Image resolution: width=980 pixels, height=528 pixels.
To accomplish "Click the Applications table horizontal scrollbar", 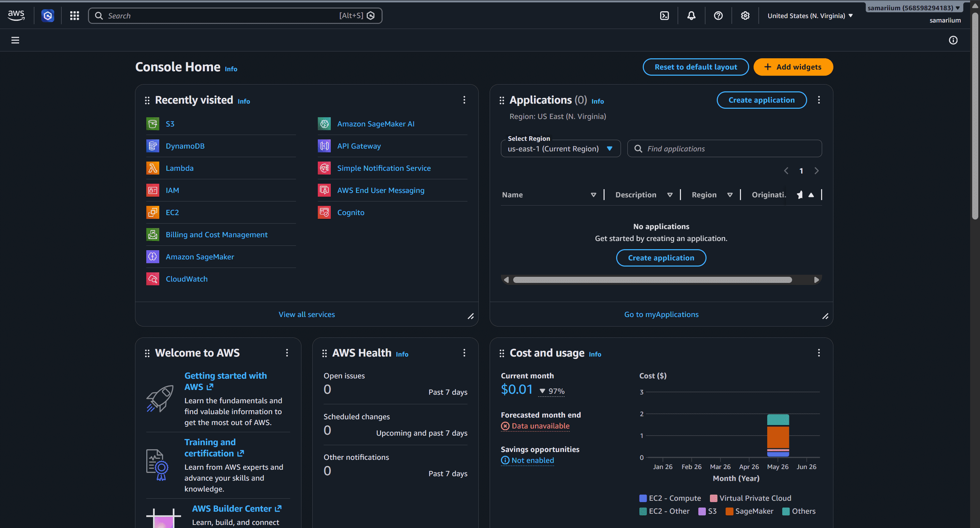I will pos(652,280).
